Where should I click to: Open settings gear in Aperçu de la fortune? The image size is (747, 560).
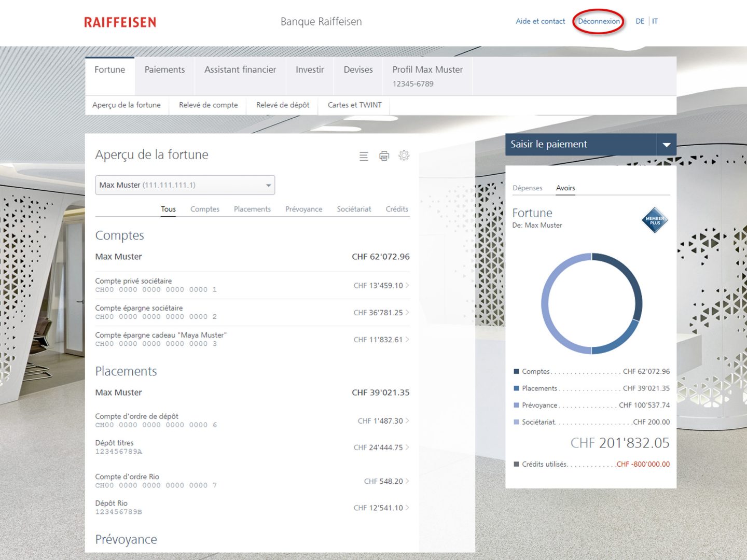coord(404,156)
